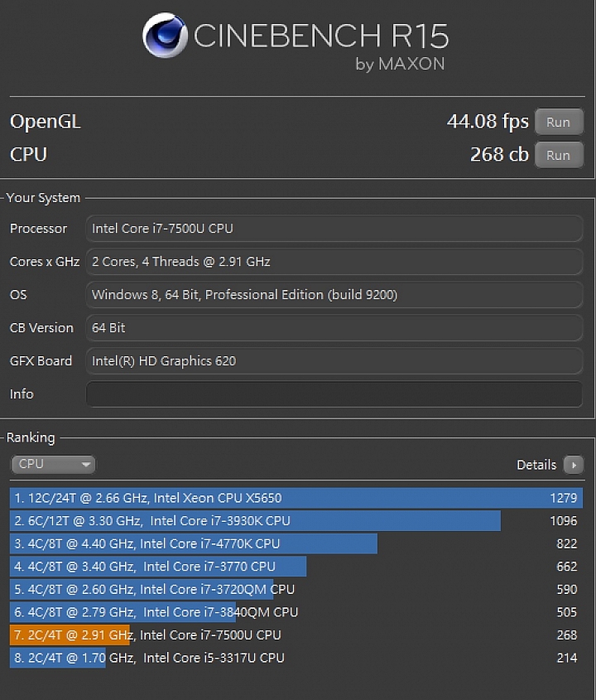The width and height of the screenshot is (596, 700).
Task: Click the Cinebench sphere logo icon
Action: [165, 36]
